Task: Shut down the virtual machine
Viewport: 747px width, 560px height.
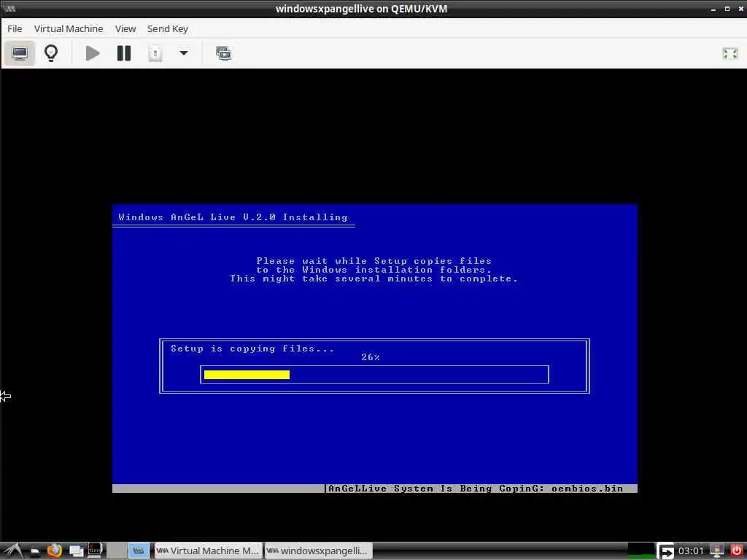Action: pyautogui.click(x=155, y=52)
